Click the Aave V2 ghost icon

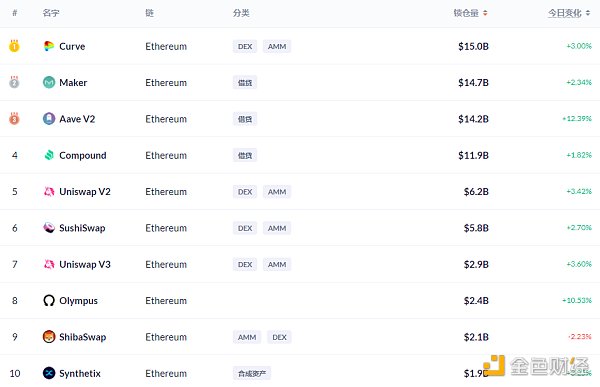coord(49,119)
